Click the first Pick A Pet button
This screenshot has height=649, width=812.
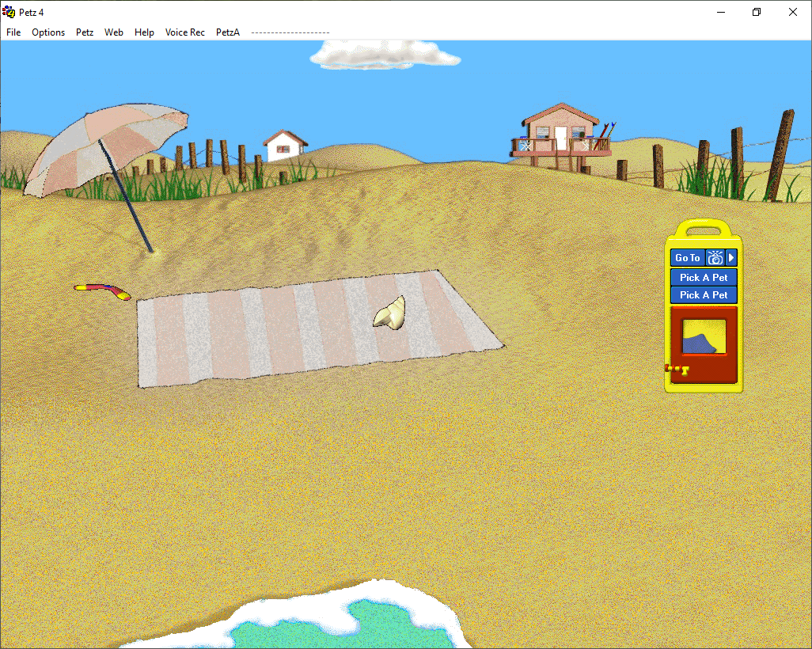[x=704, y=278]
